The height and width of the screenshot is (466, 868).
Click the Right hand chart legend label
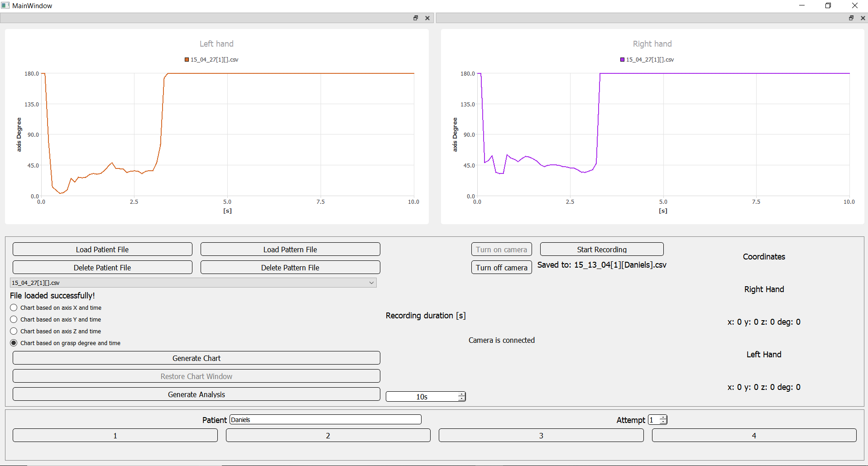click(x=650, y=60)
